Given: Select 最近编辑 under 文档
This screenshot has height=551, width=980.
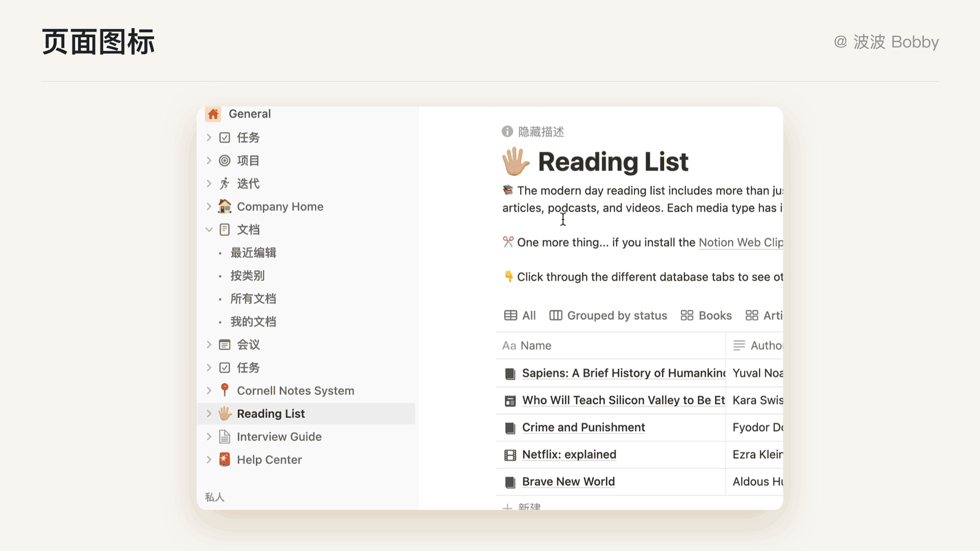Looking at the screenshot, I should coord(253,253).
